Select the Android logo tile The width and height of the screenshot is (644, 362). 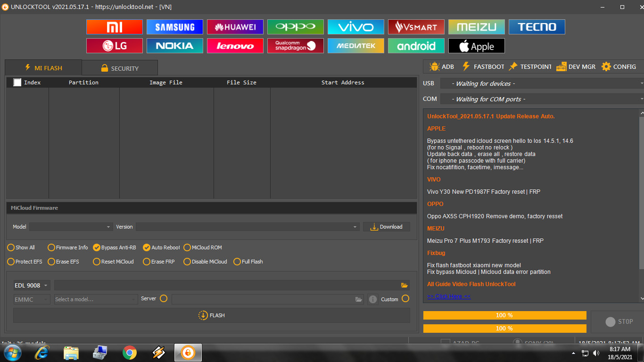(416, 46)
